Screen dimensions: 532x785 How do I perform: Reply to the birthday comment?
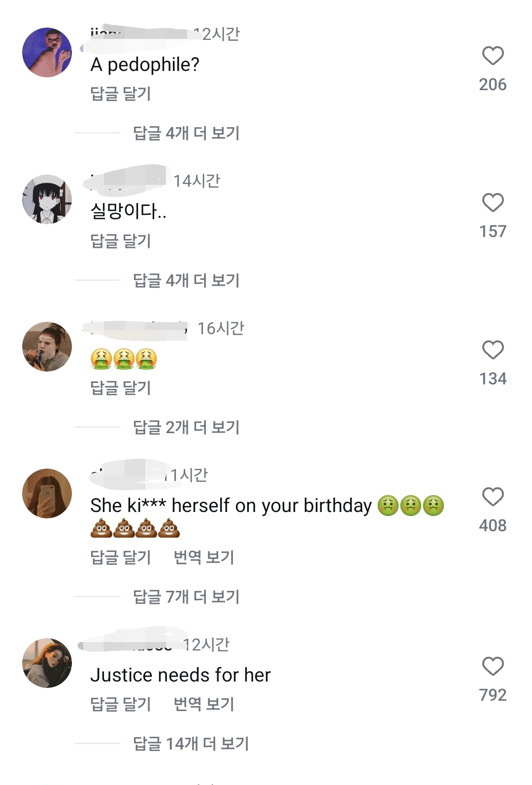click(x=121, y=557)
